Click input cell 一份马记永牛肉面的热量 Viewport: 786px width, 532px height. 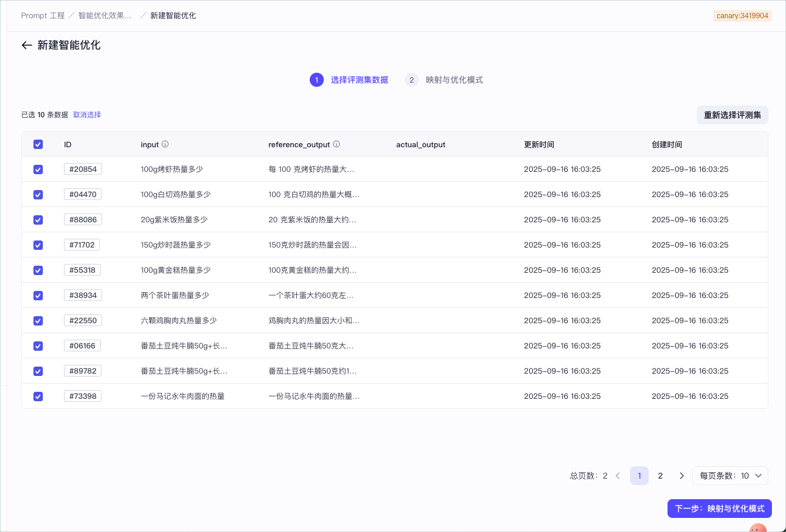pos(183,396)
